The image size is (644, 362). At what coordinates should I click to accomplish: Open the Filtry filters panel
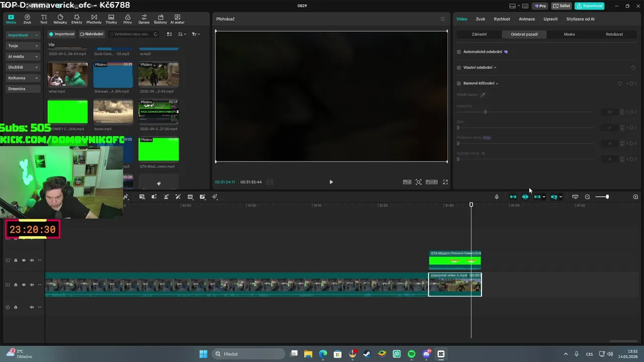click(x=127, y=19)
